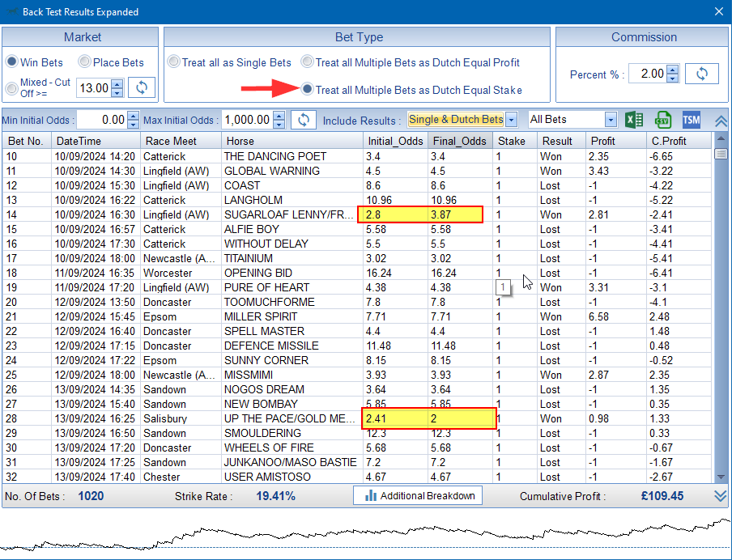The image size is (732, 560).
Task: Select Treat all as Single Bets
Action: pyautogui.click(x=174, y=62)
